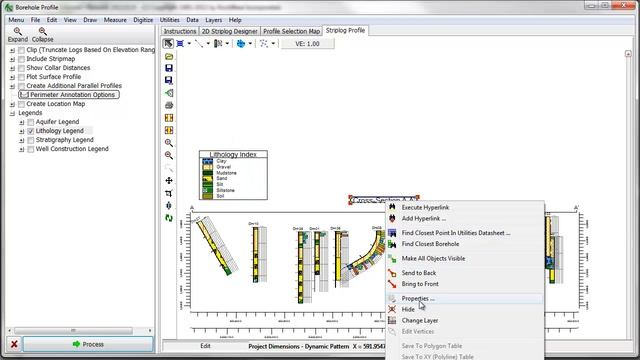Viewport: 640px width, 360px height.
Task: Click the export/send icon below Save As
Action: (x=169, y=93)
